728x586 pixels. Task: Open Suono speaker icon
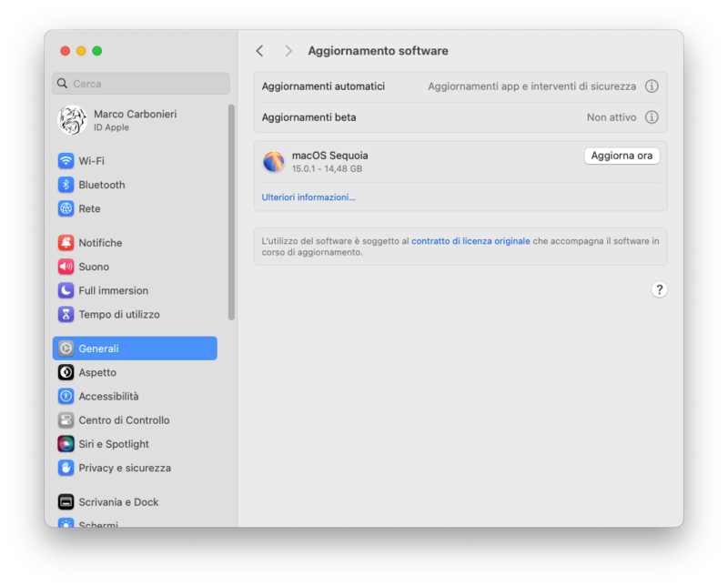66,267
